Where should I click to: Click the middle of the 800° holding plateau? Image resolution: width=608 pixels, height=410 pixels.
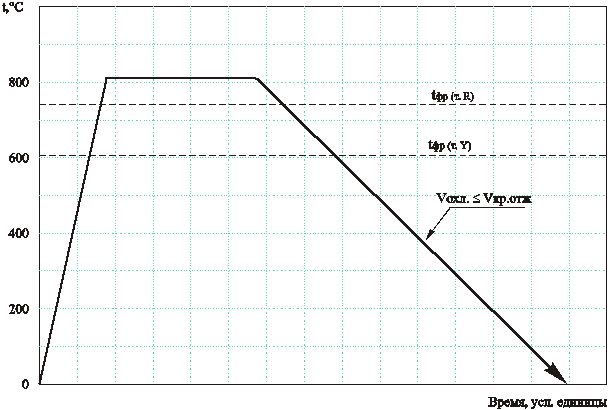tap(183, 80)
